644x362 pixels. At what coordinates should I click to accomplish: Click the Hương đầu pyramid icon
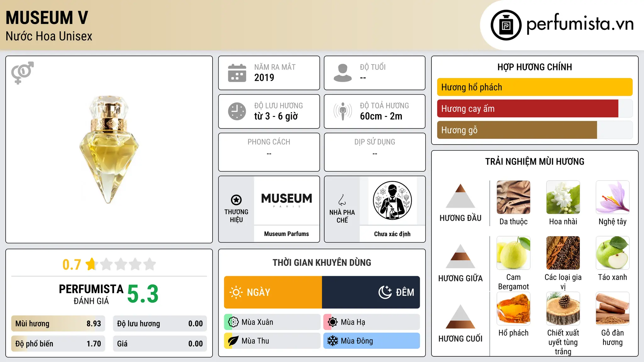460,196
